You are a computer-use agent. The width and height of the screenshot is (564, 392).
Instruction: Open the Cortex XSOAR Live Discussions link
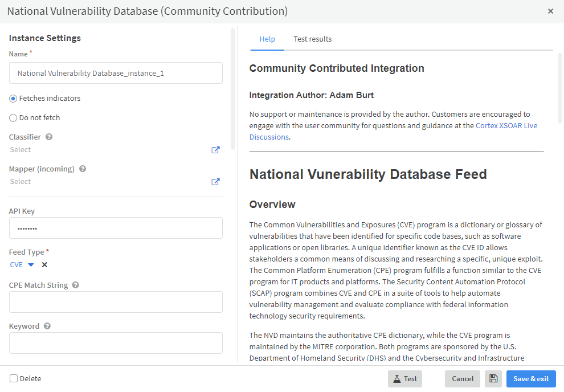(506, 126)
